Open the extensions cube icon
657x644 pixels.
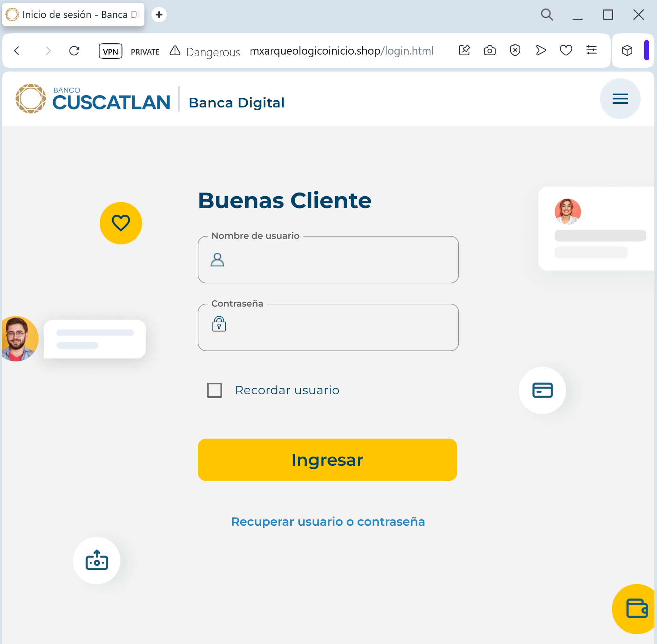pyautogui.click(x=627, y=51)
